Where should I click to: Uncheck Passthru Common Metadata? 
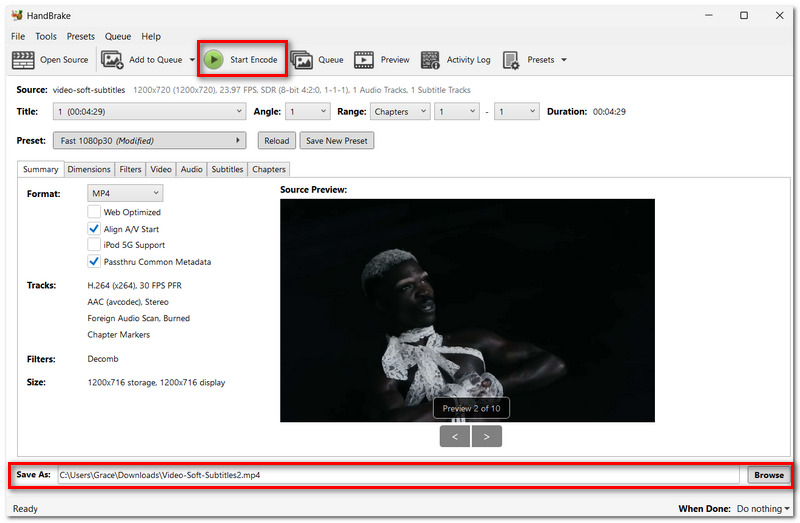click(94, 262)
